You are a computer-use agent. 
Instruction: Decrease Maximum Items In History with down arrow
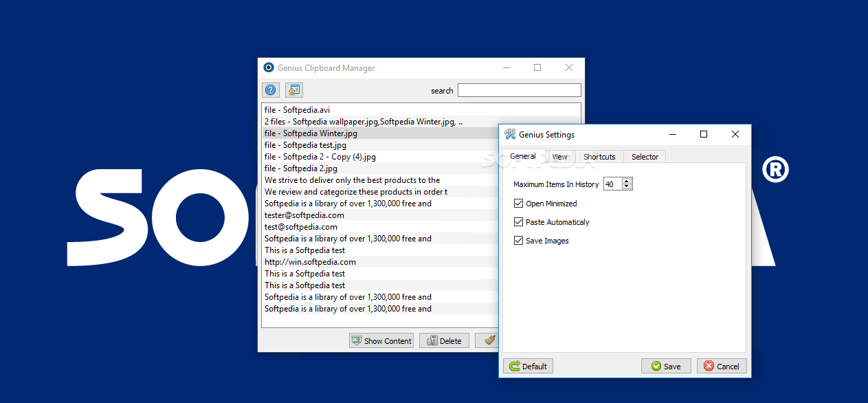[x=627, y=187]
